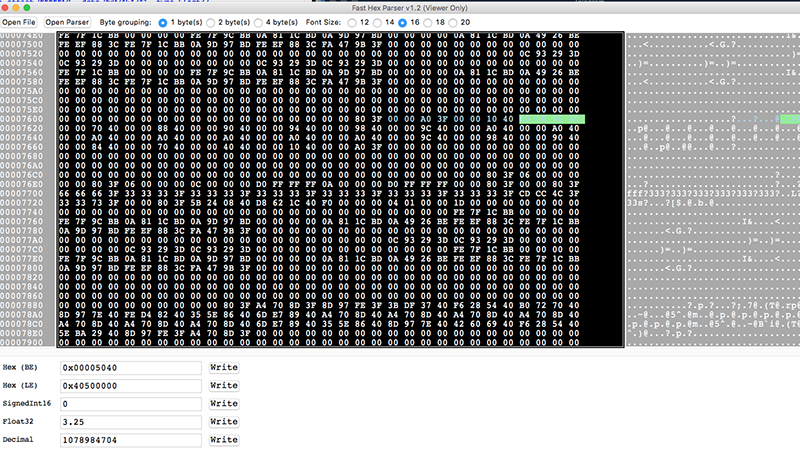800x450 pixels.
Task: Click the green highlighted ASCII selection
Action: tap(790, 119)
